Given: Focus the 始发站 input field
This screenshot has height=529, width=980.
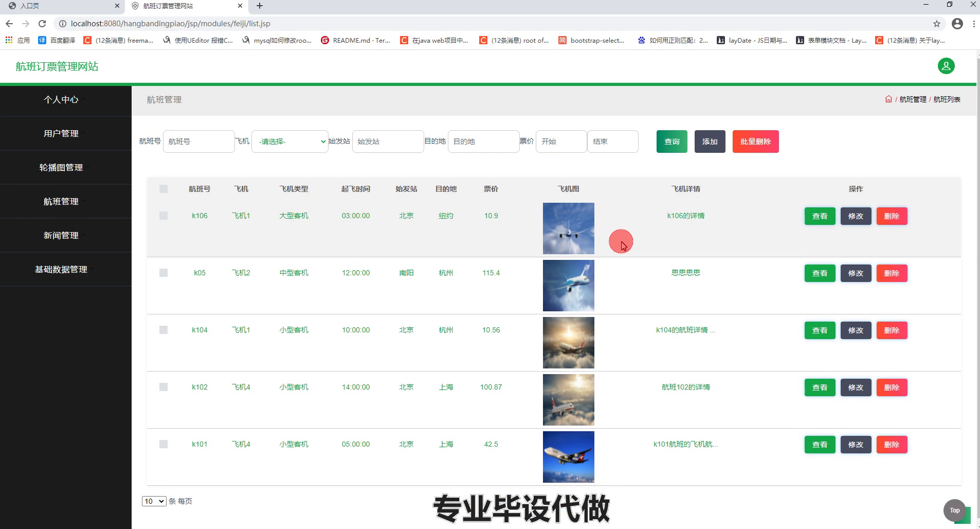Looking at the screenshot, I should pos(388,142).
